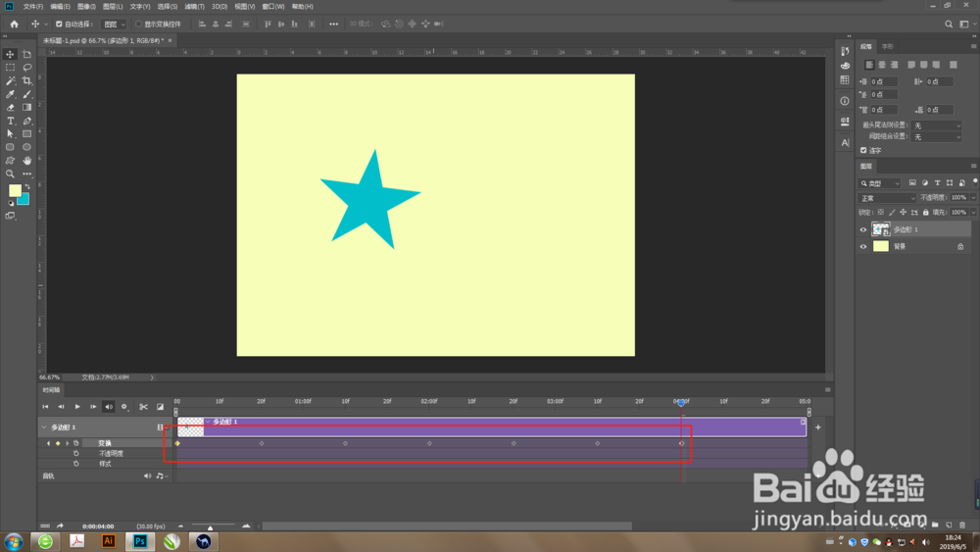This screenshot has height=552, width=980.
Task: Select the Ellipse shape tool
Action: (26, 147)
